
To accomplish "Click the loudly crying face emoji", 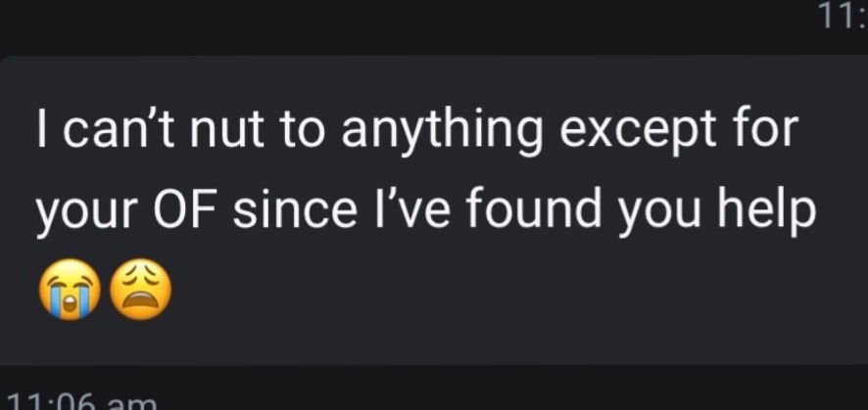I will (x=65, y=292).
